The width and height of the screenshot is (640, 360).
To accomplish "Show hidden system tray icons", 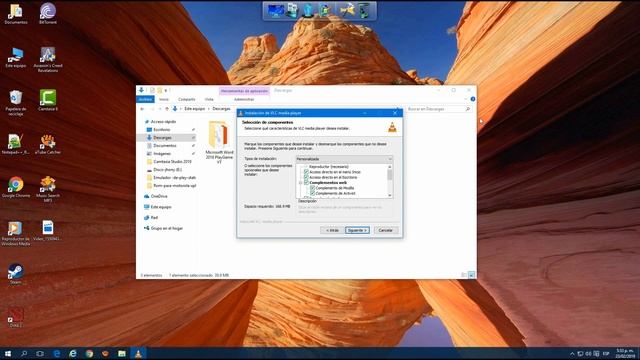I will 572,353.
